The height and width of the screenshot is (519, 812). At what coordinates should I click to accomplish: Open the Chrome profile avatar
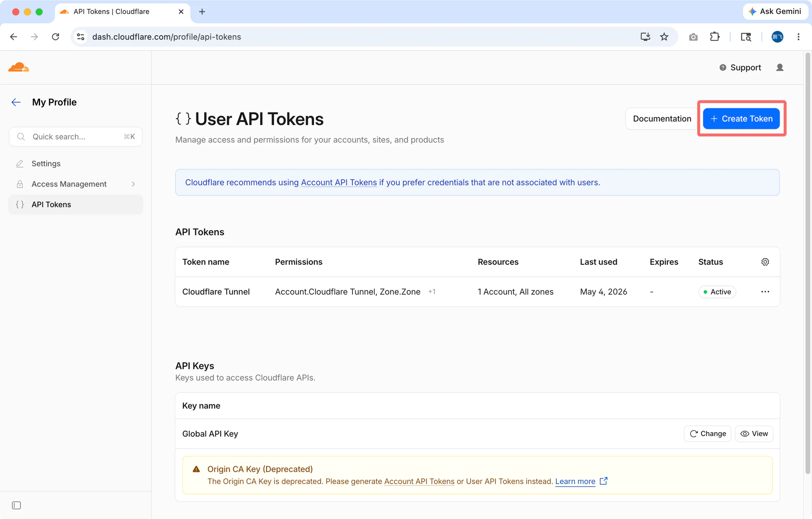pos(777,37)
